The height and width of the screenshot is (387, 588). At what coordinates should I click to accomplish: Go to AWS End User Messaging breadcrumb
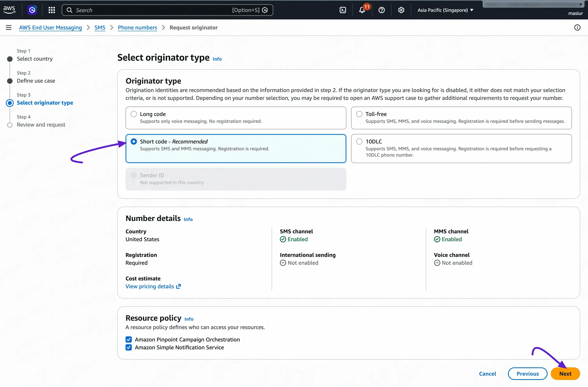click(x=50, y=27)
